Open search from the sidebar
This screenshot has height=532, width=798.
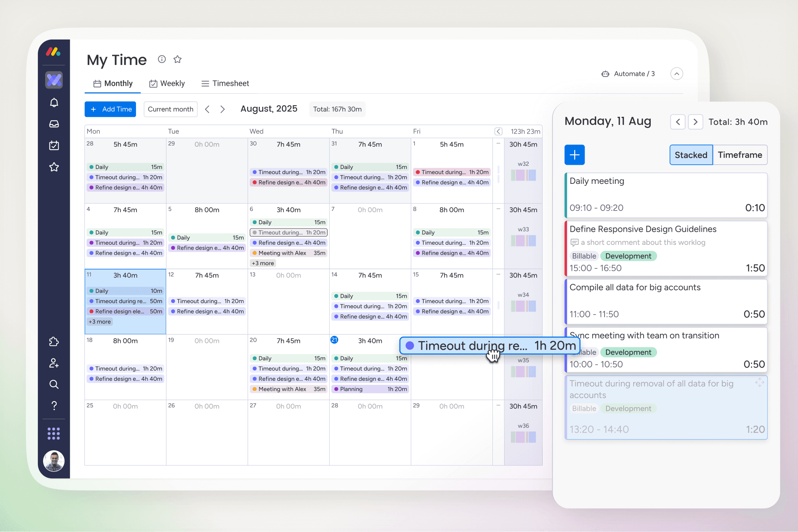point(54,384)
